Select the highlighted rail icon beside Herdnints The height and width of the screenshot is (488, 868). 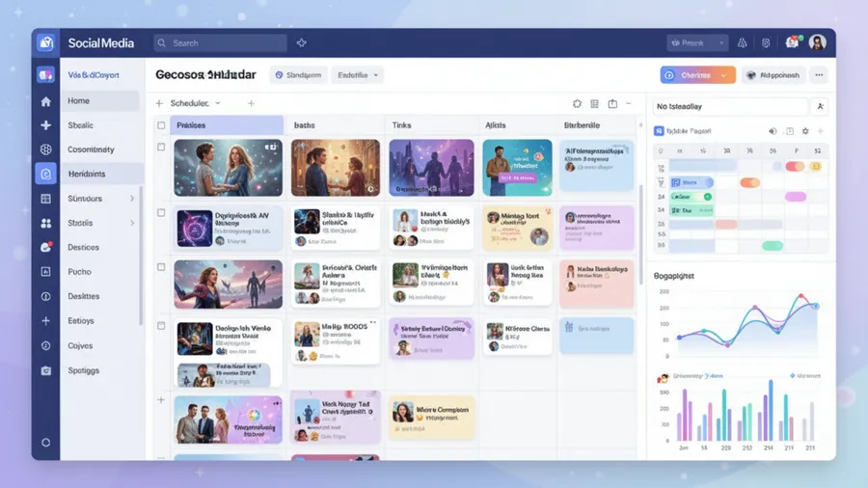click(46, 174)
